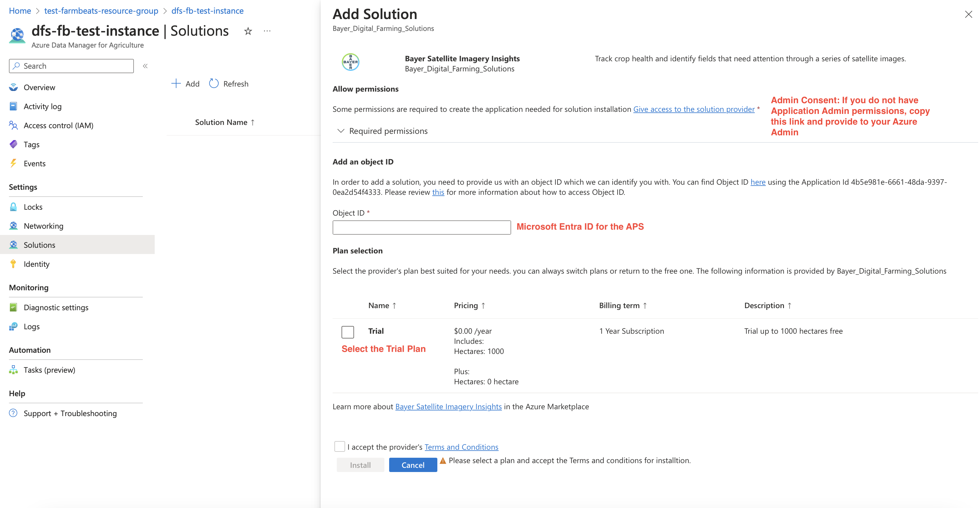Sort plans by Description column
The image size is (980, 508).
768,306
